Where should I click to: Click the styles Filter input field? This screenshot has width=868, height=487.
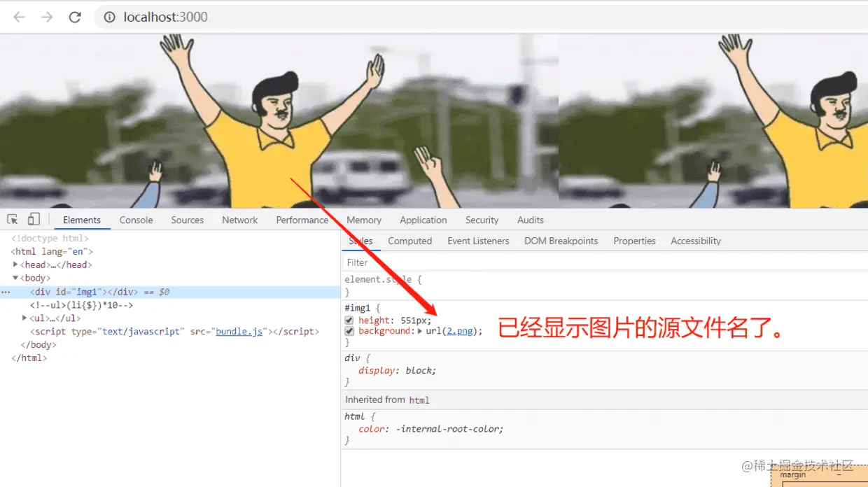coord(604,262)
